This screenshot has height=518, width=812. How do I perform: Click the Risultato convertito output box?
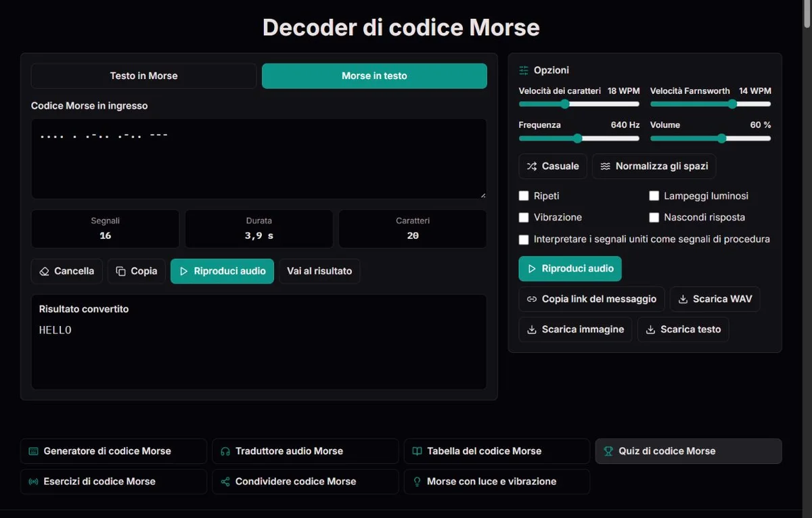tap(259, 342)
